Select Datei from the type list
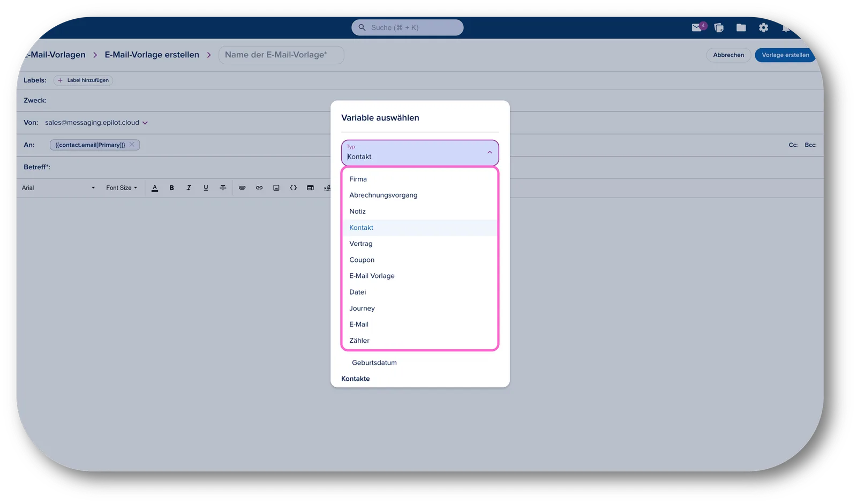The width and height of the screenshot is (857, 504). 420,292
